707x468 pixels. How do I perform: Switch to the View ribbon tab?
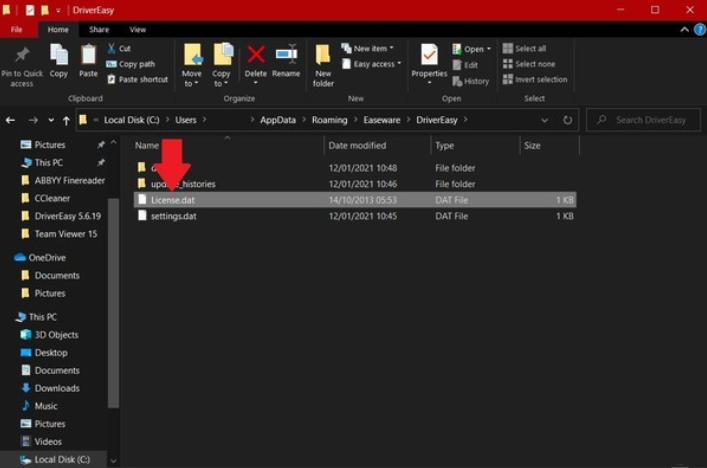(x=138, y=29)
